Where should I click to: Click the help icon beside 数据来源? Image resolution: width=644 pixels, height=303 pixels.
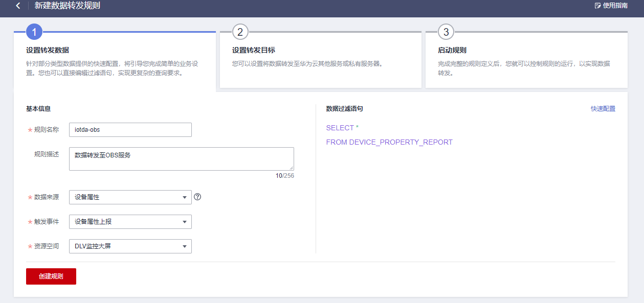click(x=197, y=197)
